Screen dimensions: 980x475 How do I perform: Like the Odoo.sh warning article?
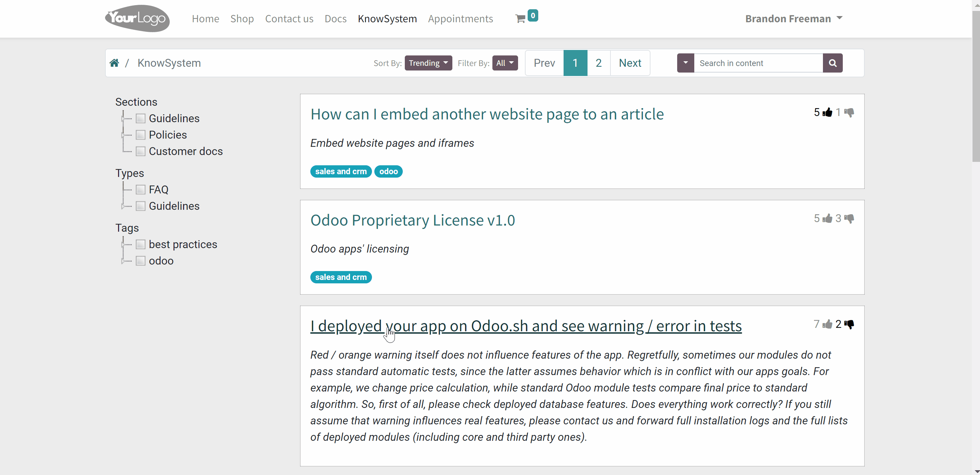coord(827,324)
